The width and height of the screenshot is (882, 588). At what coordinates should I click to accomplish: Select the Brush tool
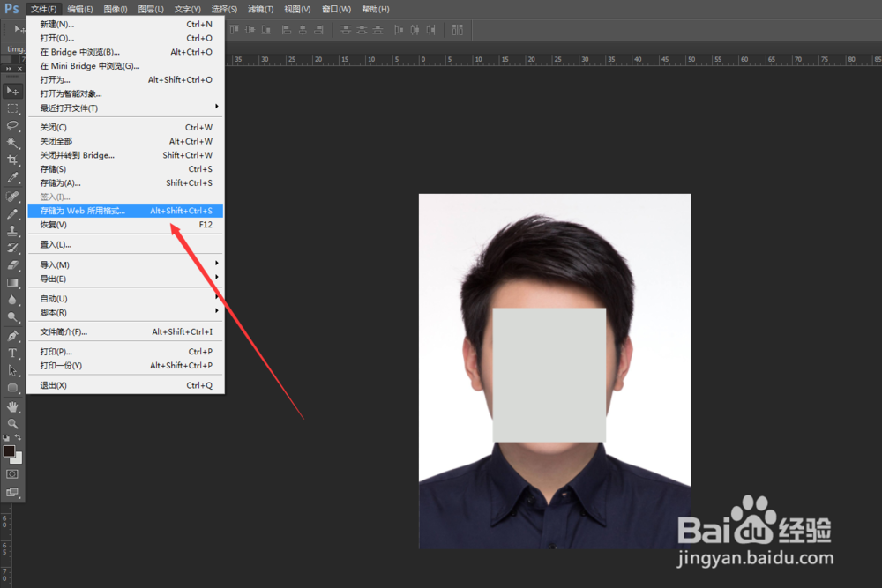(x=12, y=213)
